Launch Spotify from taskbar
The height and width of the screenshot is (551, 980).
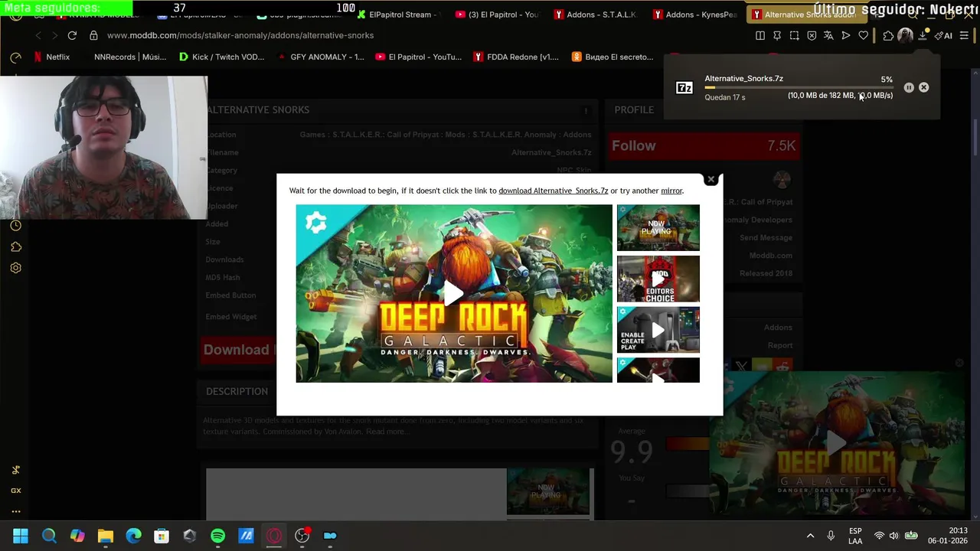click(x=217, y=536)
